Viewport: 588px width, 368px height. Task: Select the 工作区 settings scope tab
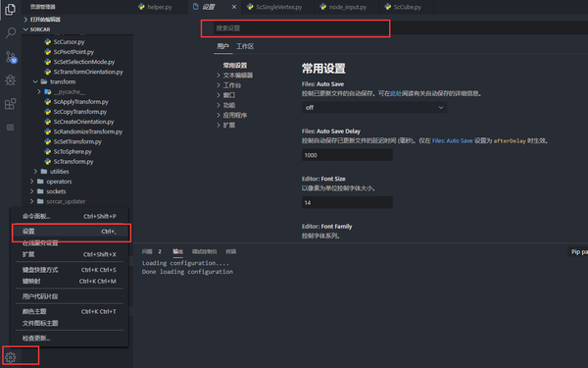coord(245,46)
